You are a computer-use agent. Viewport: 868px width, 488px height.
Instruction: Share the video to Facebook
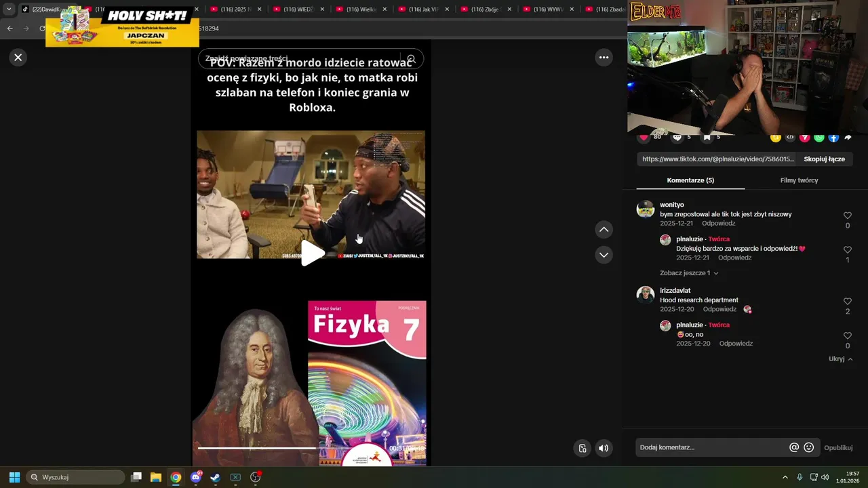[x=833, y=138]
